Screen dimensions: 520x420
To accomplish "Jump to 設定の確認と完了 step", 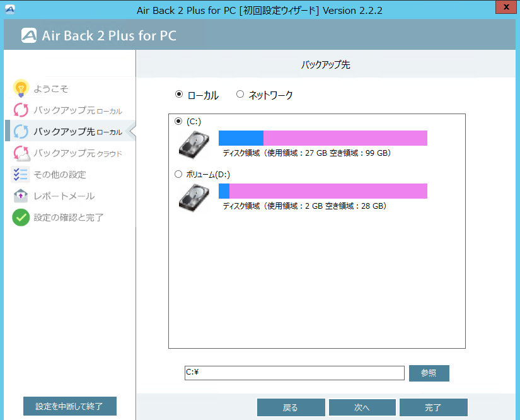I will click(69, 218).
